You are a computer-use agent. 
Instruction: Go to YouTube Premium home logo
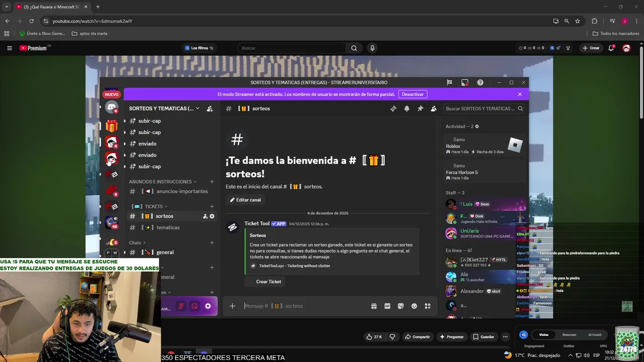(x=35, y=48)
